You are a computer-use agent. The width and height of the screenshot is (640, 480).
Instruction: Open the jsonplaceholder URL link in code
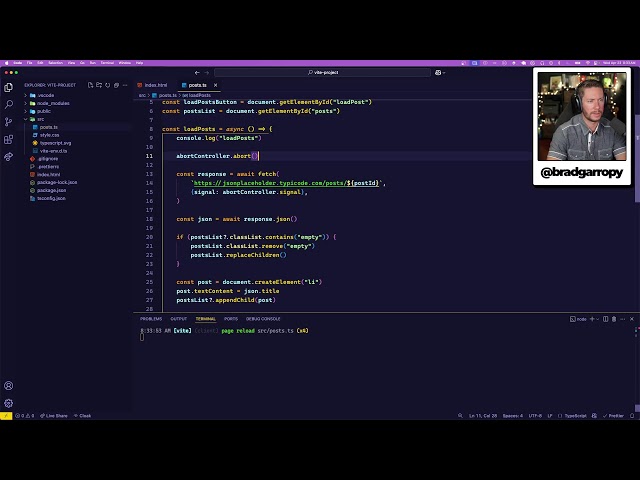pos(286,183)
